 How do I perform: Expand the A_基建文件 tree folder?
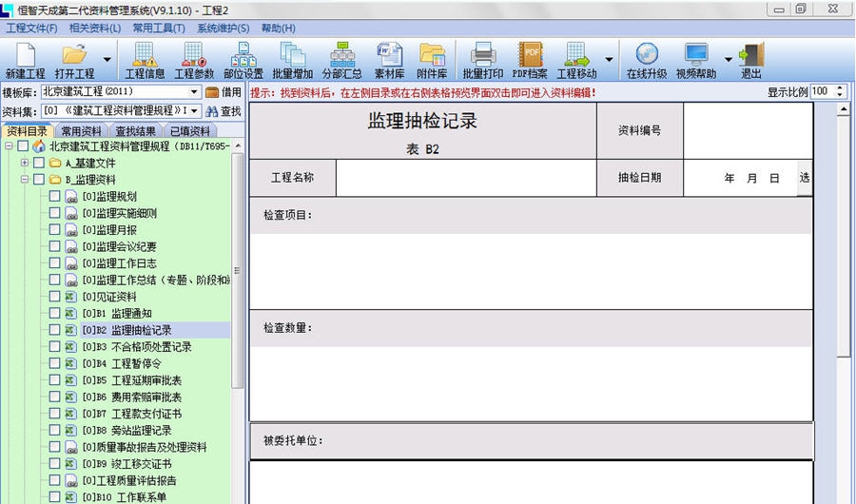(x=25, y=164)
